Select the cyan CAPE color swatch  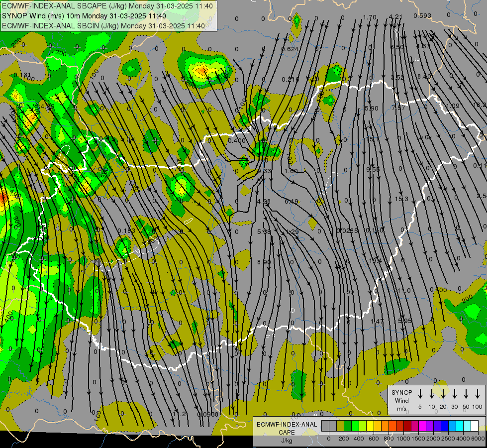459,426
